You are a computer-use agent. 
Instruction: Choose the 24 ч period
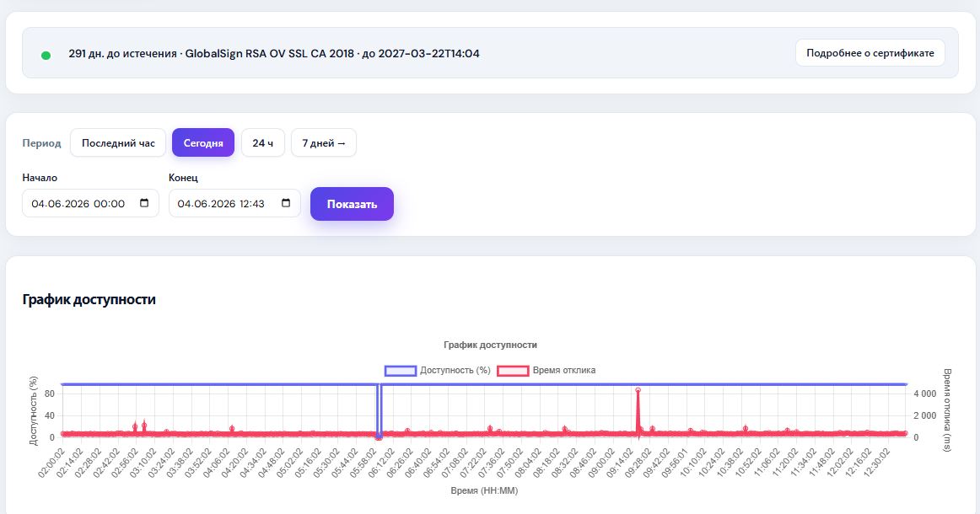pyautogui.click(x=263, y=143)
